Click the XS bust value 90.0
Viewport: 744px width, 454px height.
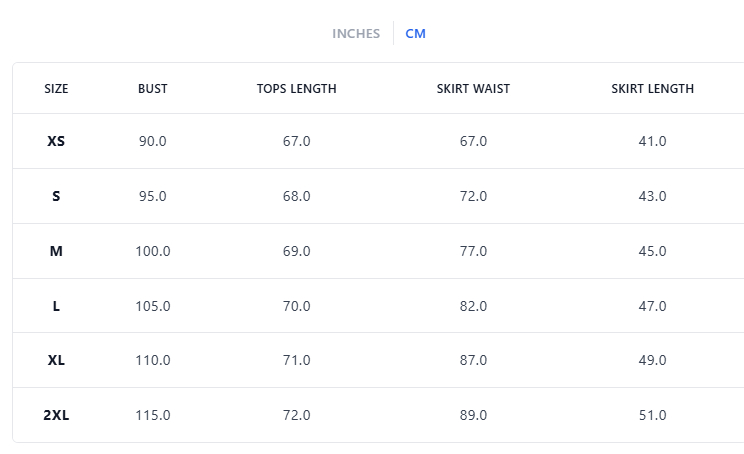click(153, 142)
